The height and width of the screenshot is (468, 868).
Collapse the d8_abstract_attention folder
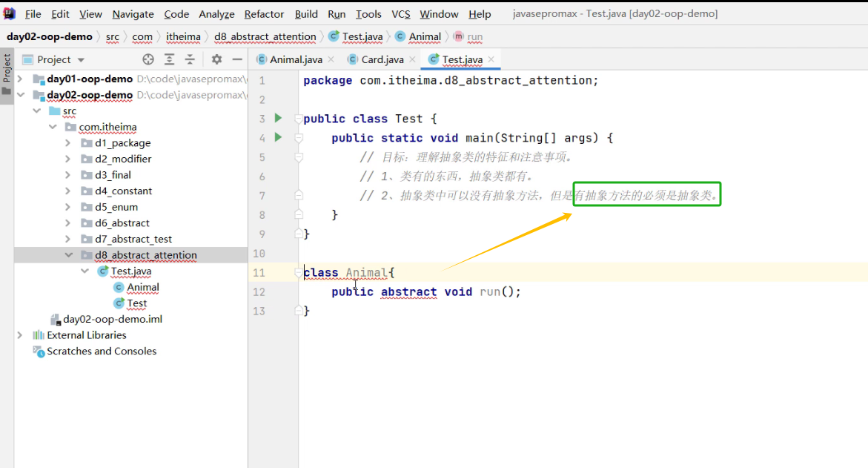68,255
